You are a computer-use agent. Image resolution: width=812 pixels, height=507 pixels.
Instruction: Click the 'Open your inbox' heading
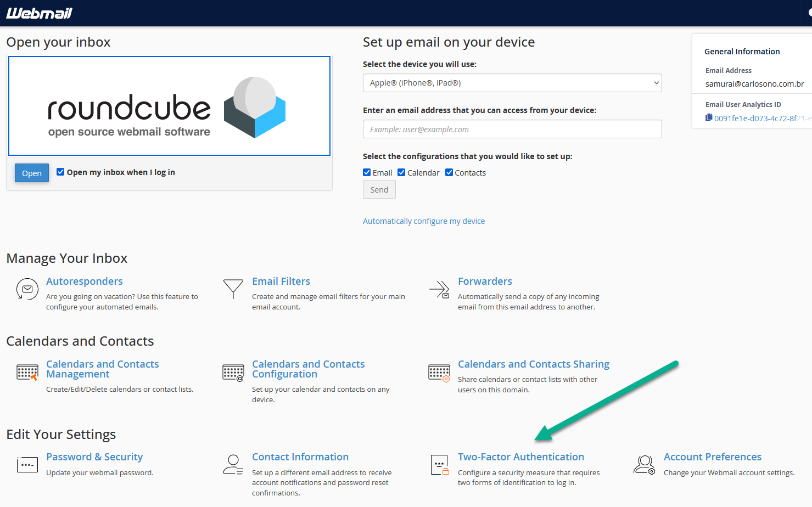[58, 42]
